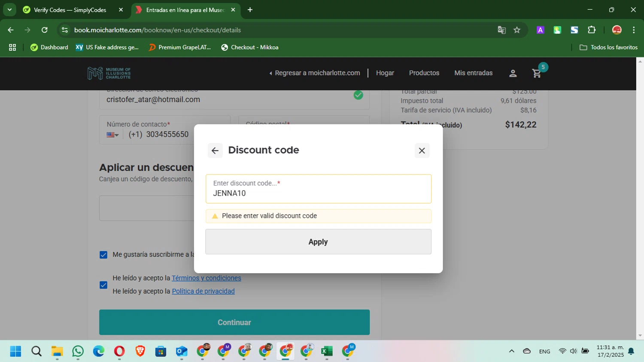Click the "9,61 dólares" tax value
Image resolution: width=644 pixels, height=362 pixels.
pyautogui.click(x=518, y=101)
